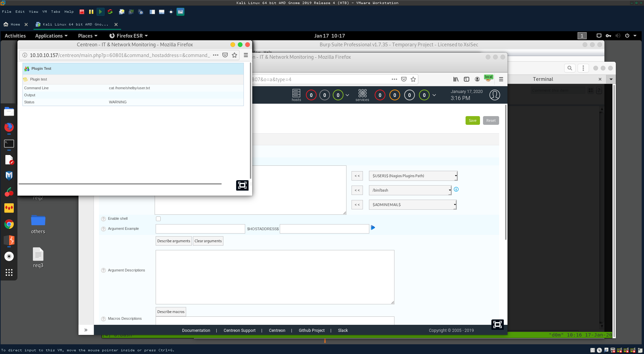644x354 pixels.
Task: Click the vertical scrollbar in Plugin Test window
Action: click(x=251, y=121)
